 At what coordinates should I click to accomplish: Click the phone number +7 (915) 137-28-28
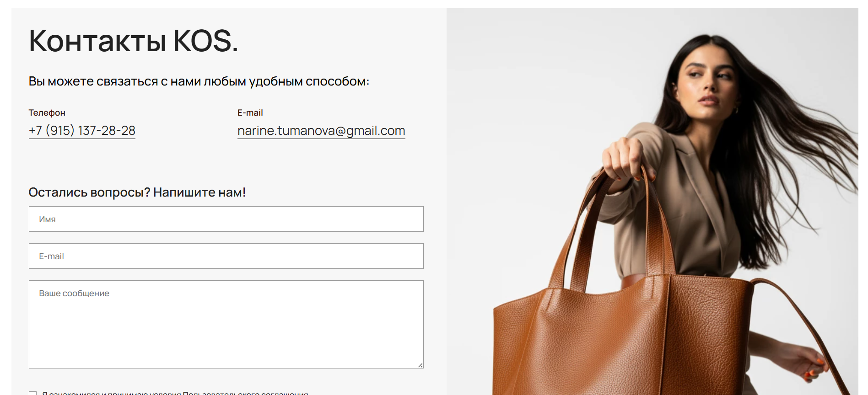[x=82, y=131]
